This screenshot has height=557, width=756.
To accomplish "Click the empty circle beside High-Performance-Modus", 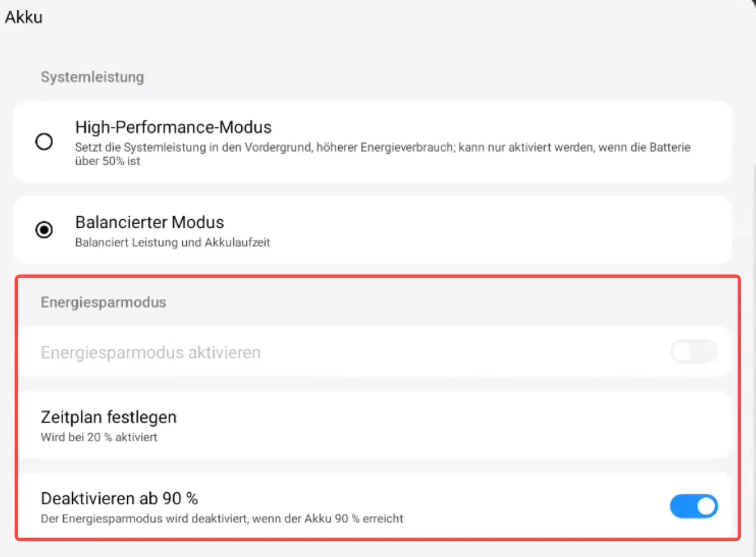I will click(44, 141).
